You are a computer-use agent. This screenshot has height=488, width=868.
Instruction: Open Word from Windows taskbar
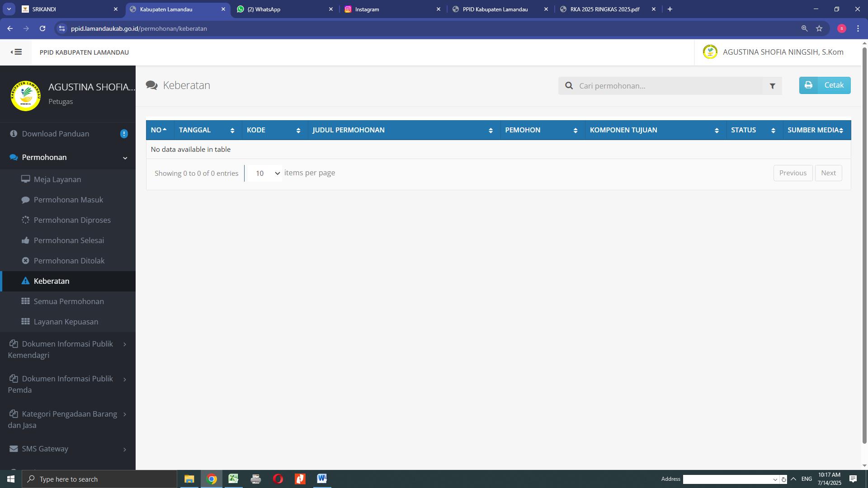322,479
